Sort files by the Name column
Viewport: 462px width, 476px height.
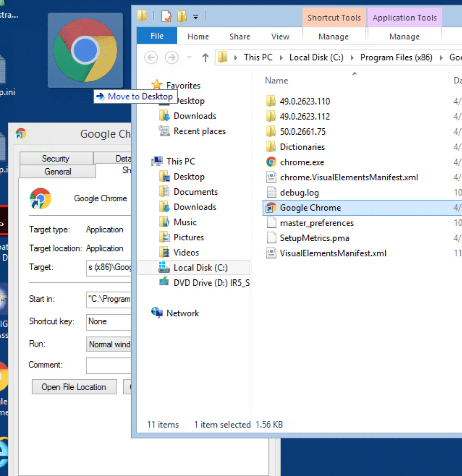[276, 80]
